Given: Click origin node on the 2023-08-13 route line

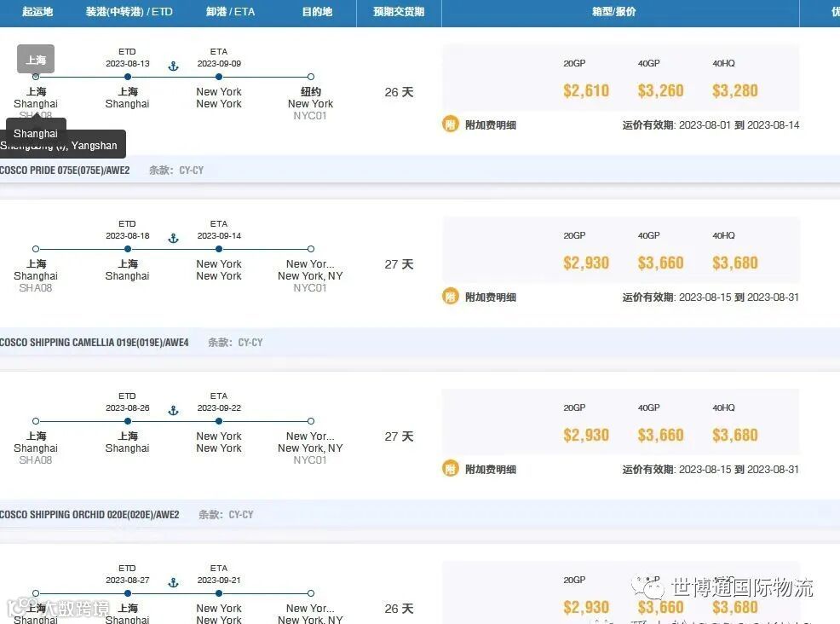Looking at the screenshot, I should point(36,77).
